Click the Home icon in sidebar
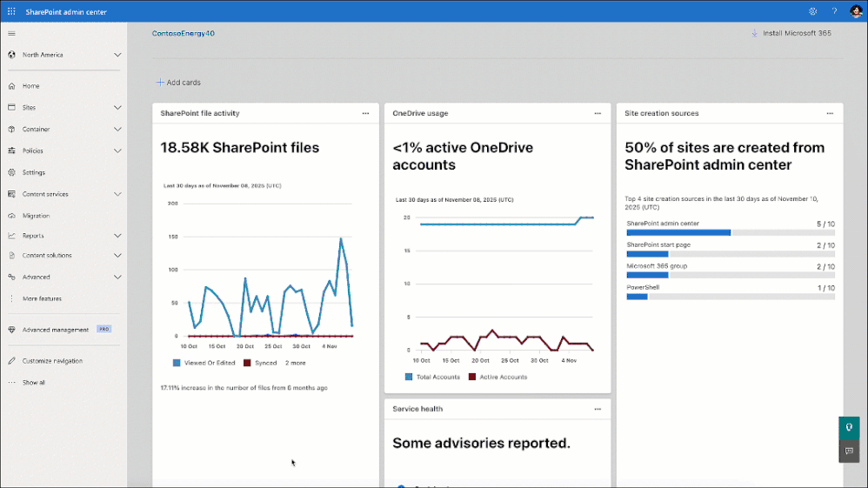Viewport: 868px width, 488px height. pos(11,86)
